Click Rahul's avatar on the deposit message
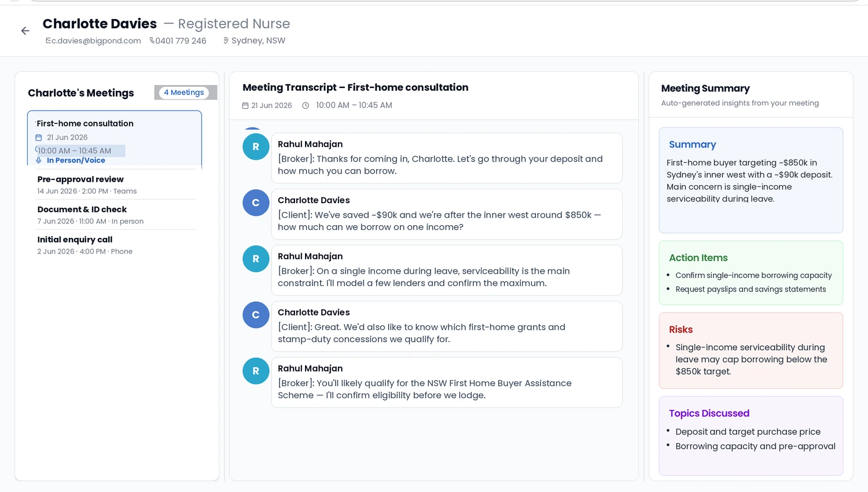Viewport: 868px width, 492px height. click(x=256, y=147)
